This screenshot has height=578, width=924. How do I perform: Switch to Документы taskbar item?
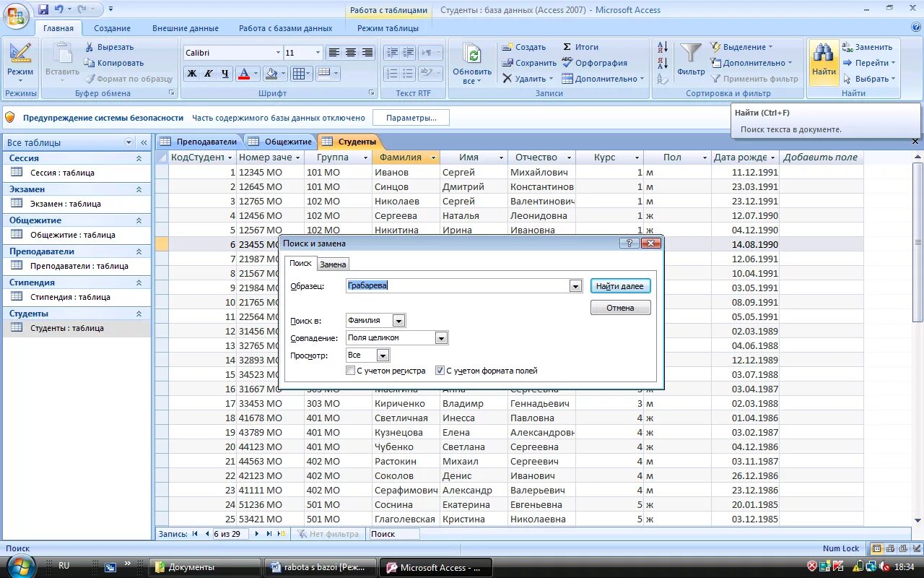205,567
